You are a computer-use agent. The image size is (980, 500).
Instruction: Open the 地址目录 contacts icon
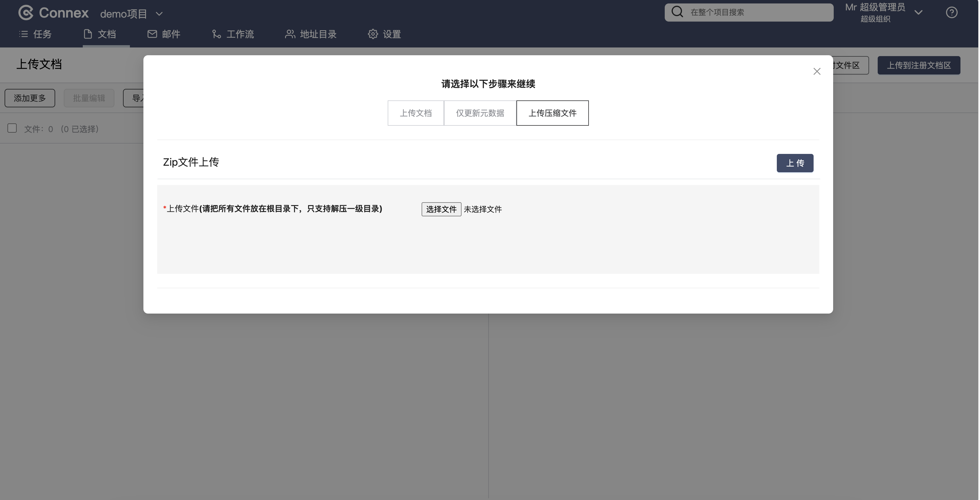[290, 34]
